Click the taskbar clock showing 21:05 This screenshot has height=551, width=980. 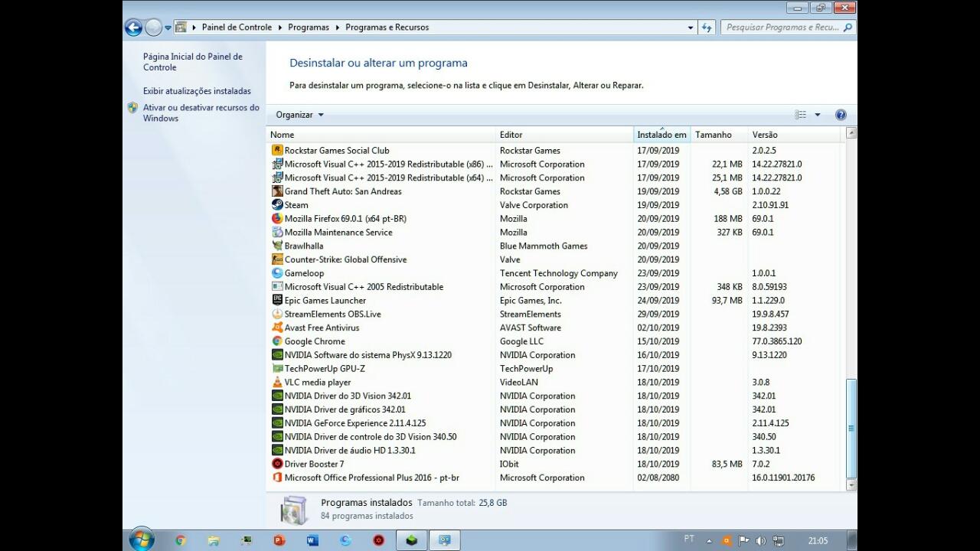pos(818,541)
